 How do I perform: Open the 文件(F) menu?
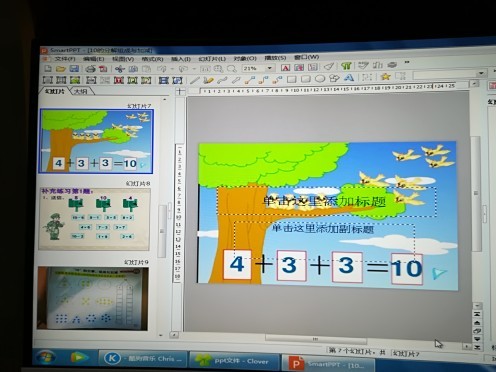65,59
